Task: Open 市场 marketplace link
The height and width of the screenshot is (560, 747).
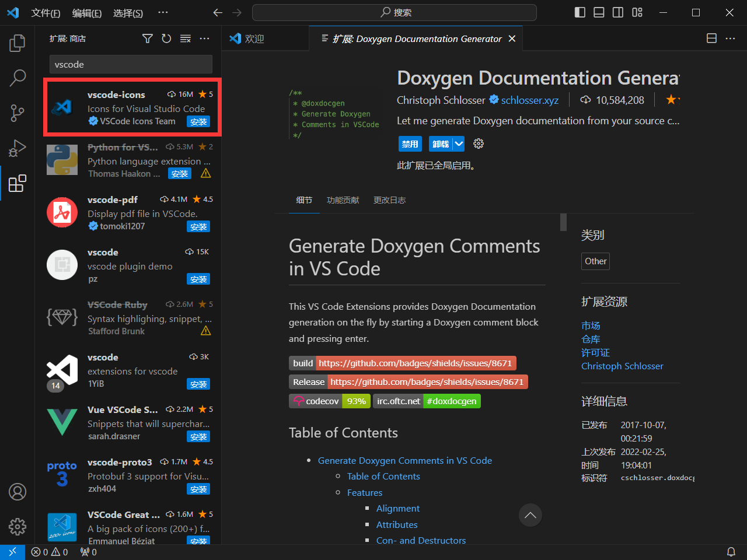Action: pos(591,325)
